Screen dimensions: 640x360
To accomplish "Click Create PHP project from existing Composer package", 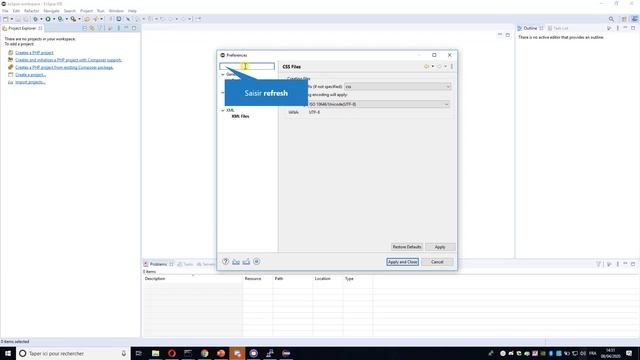I will (x=64, y=67).
